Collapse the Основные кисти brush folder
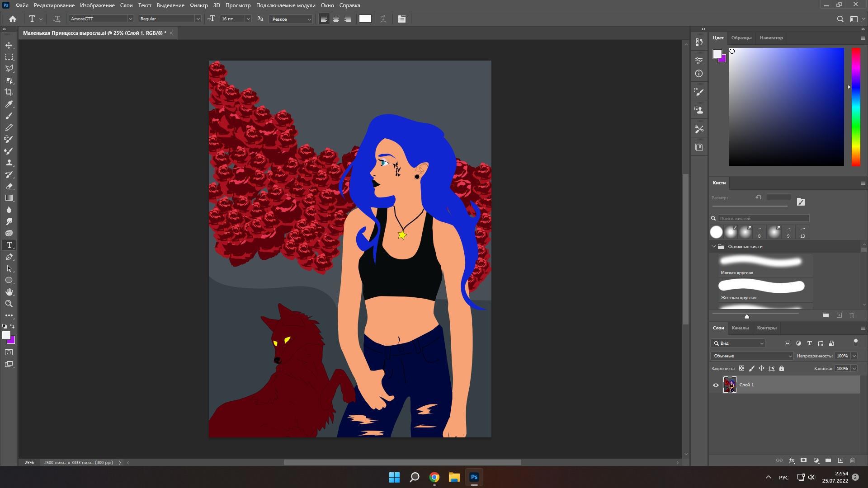 714,246
